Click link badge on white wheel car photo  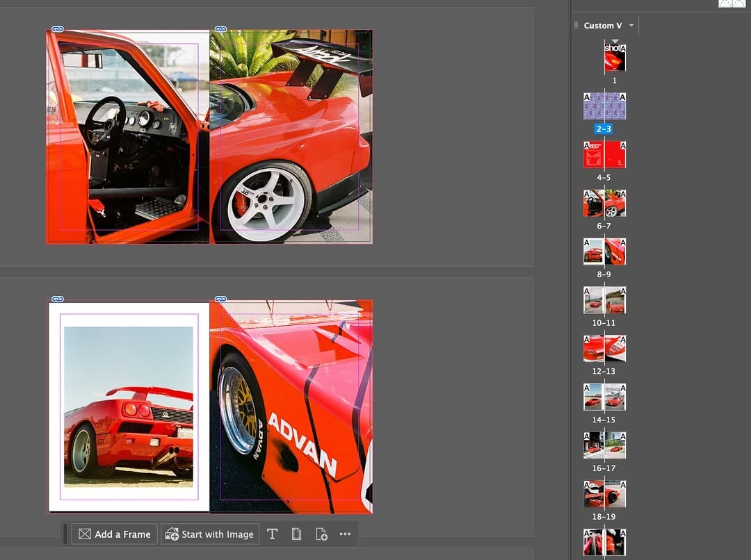pos(220,29)
